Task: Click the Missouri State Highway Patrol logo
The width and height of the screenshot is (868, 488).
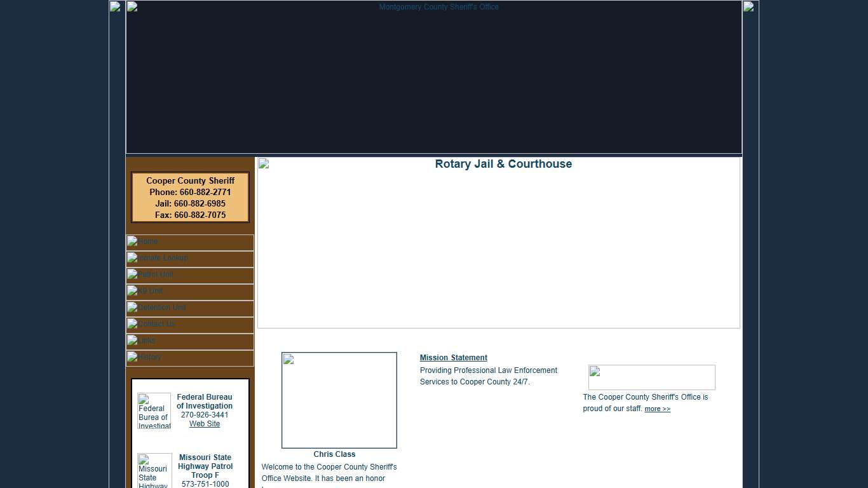Action: (x=154, y=470)
